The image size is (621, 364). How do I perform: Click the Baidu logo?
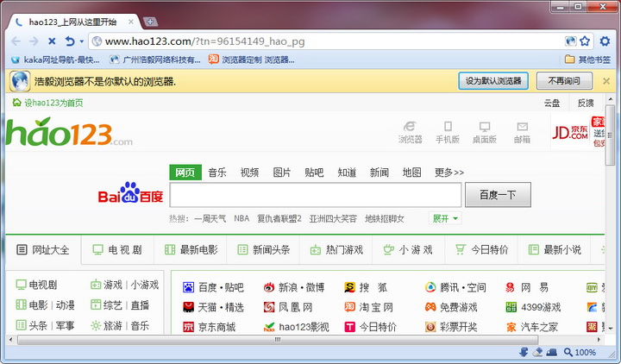click(130, 193)
